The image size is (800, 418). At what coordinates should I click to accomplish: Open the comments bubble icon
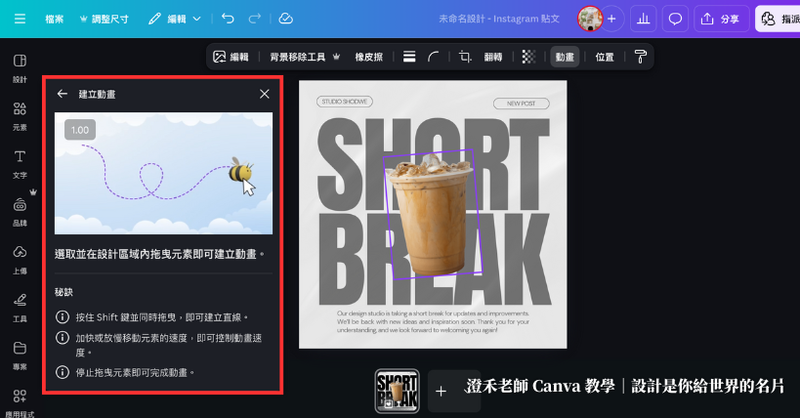[x=675, y=19]
